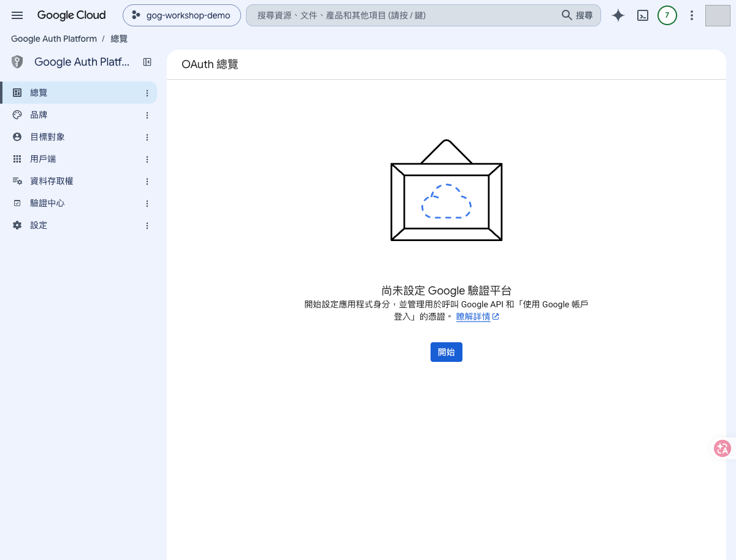736x560 pixels.
Task: Open more options for 品牌
Action: 147,115
